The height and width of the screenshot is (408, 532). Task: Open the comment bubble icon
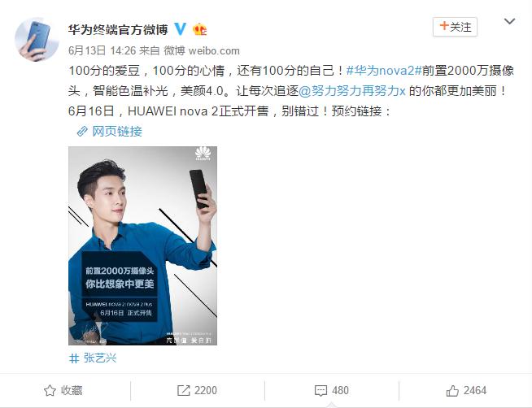pos(321,391)
